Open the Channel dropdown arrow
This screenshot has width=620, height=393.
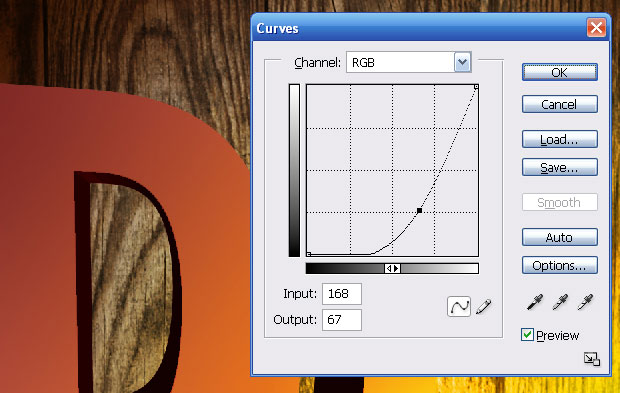[462, 62]
